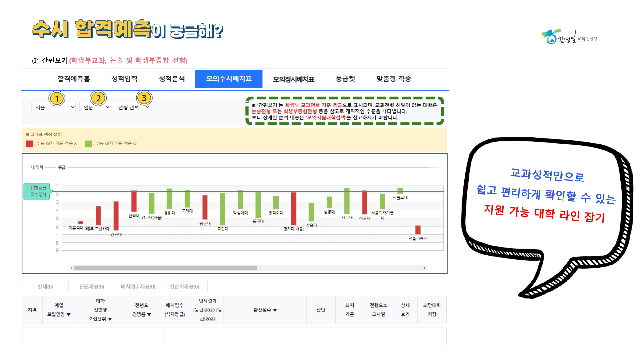Click the 건국대 red bar in the chart
This screenshot has width=644, height=362.
click(134, 201)
